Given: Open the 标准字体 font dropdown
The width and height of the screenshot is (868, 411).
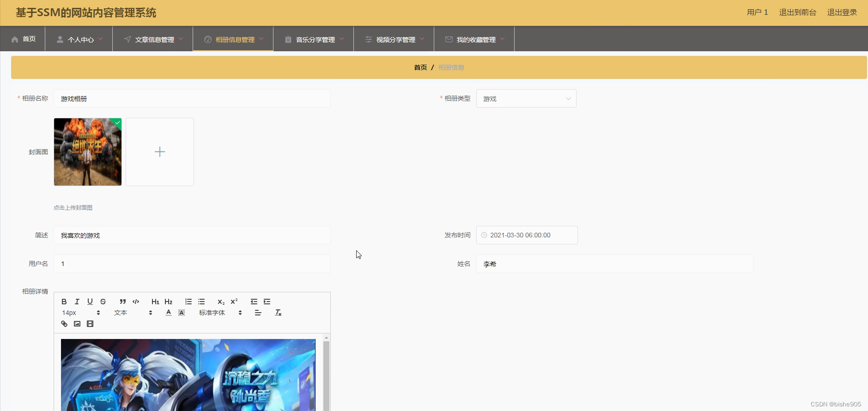Looking at the screenshot, I should (x=221, y=313).
